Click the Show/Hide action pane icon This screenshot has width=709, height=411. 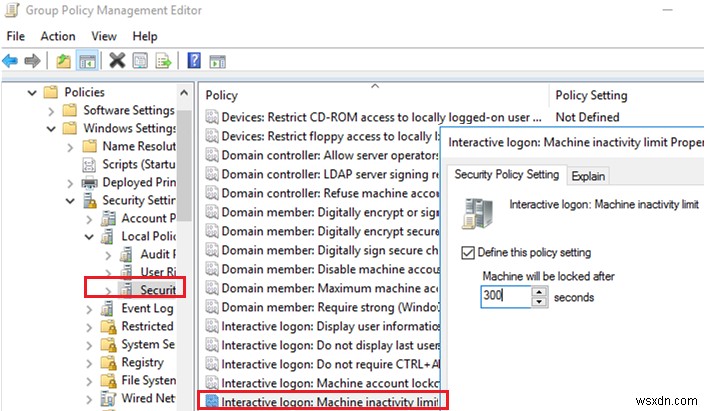point(217,61)
